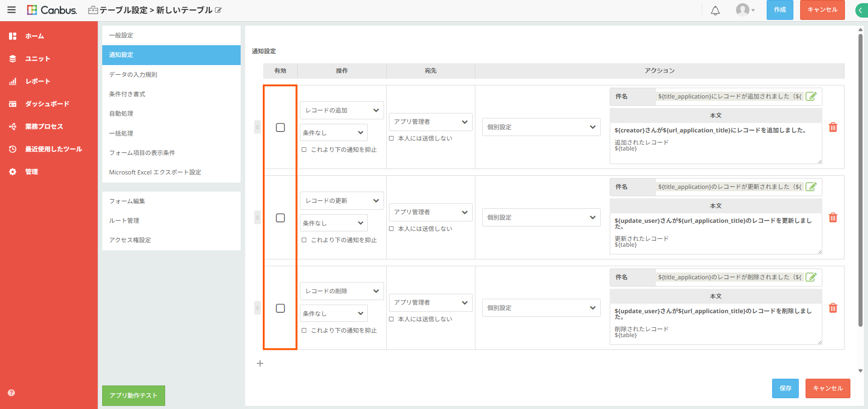
Task: Open the 自動処理 tab
Action: tap(171, 113)
